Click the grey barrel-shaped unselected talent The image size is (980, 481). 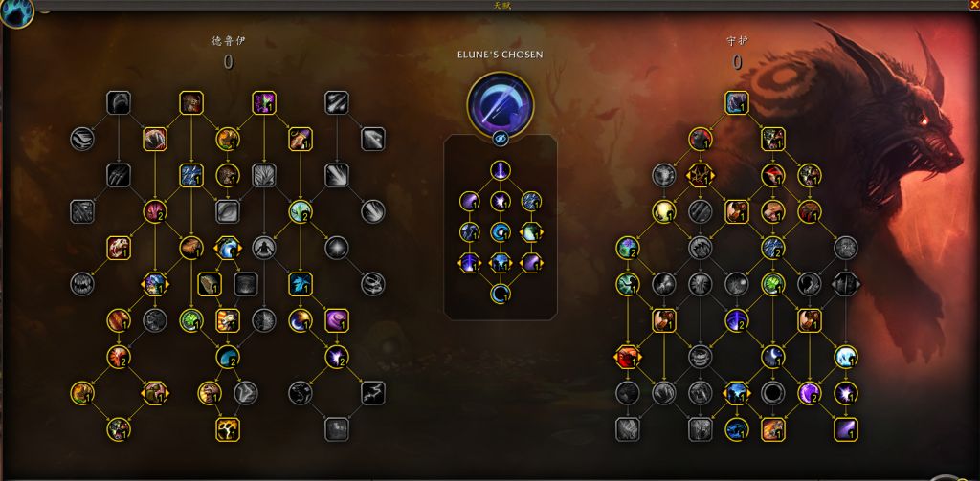pos(700,357)
